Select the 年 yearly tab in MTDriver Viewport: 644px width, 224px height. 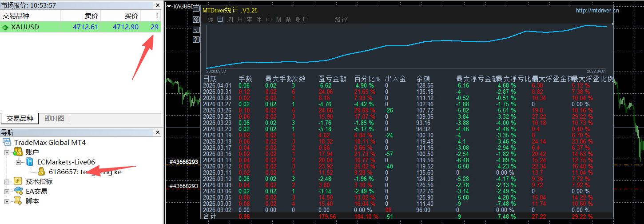[259, 20]
